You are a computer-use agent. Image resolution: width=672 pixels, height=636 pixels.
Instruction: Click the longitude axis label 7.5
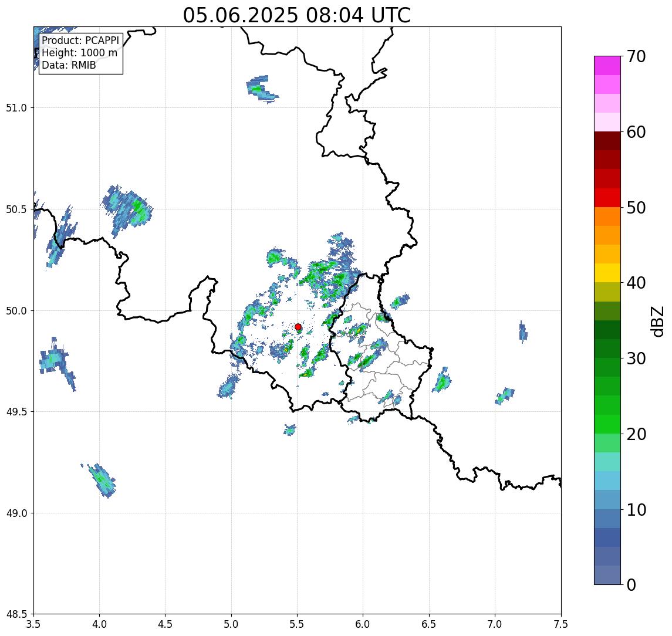561,624
